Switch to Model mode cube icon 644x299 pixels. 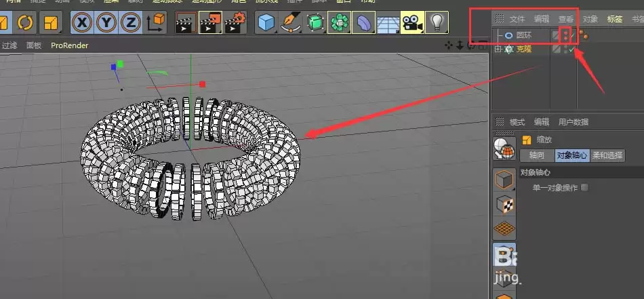click(504, 180)
